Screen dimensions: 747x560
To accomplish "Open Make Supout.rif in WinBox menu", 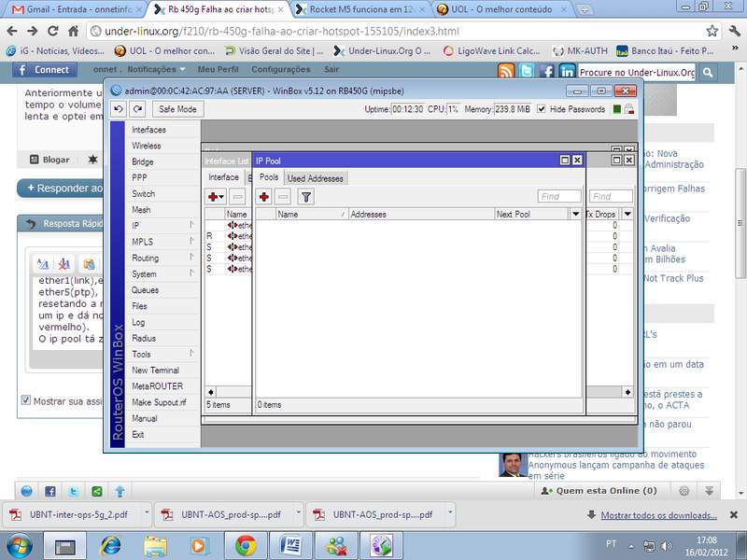I will [159, 402].
